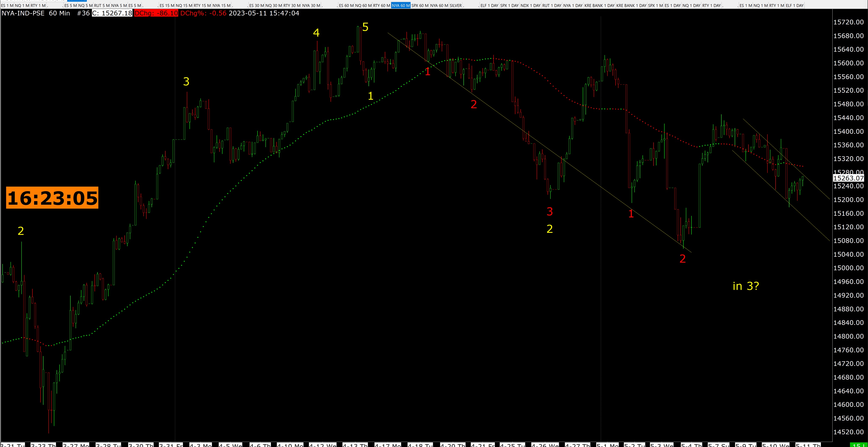The image size is (868, 447).
Task: Open the SILVER chart tab
Action: click(x=456, y=5)
